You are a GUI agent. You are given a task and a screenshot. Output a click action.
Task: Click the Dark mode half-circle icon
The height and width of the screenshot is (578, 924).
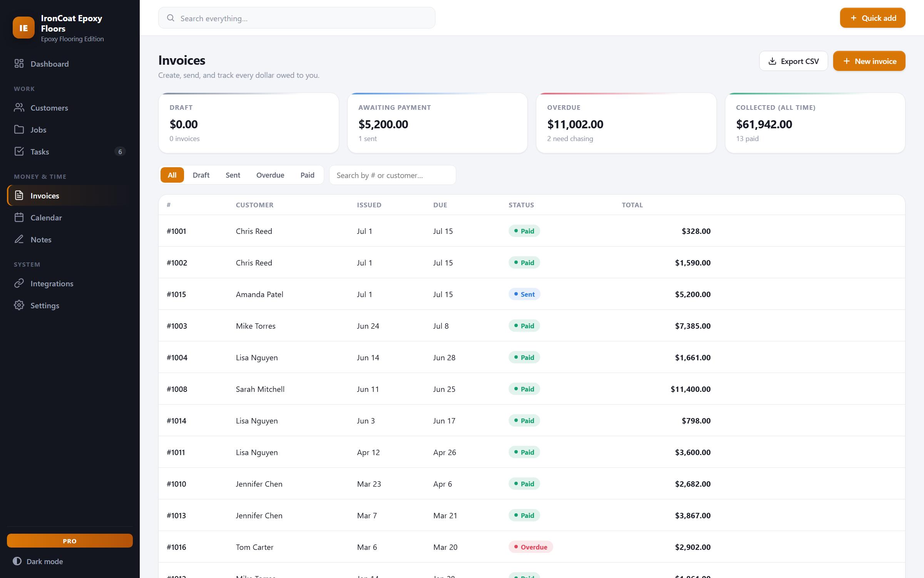click(x=17, y=561)
